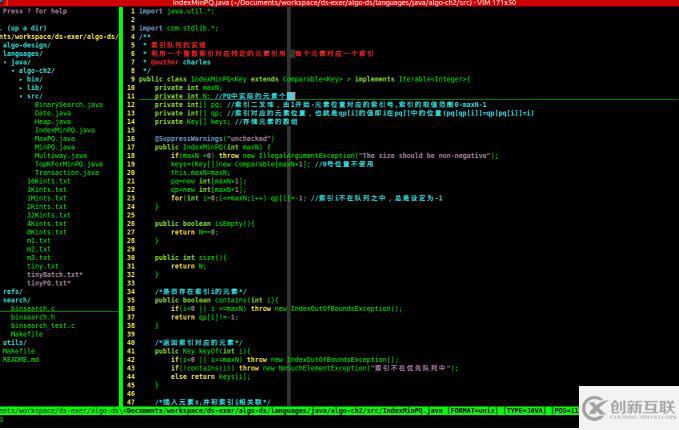Open MaxPQ.java in the tree
This screenshot has width=679, height=430.
[55, 139]
